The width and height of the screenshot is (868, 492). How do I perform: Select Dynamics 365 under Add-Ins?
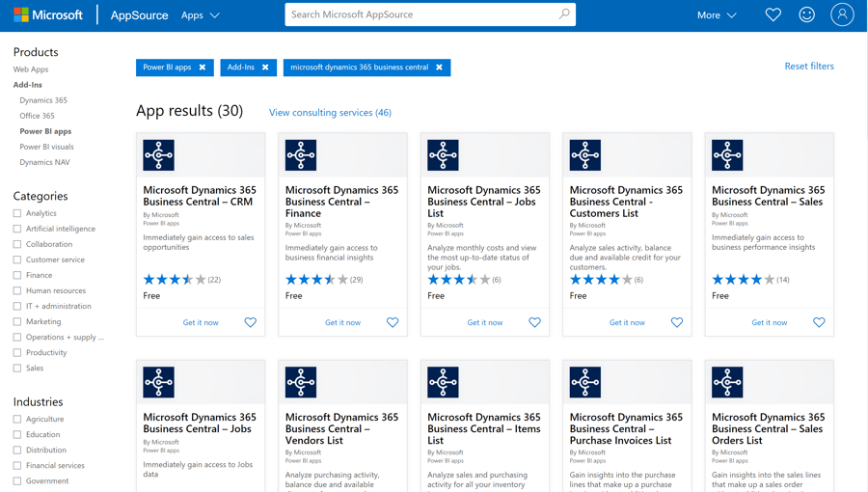43,100
